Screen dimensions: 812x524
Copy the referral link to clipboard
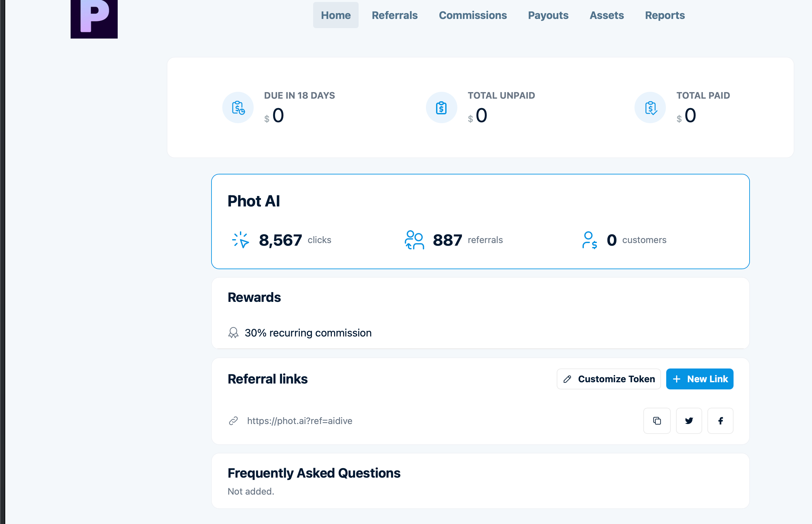tap(657, 421)
